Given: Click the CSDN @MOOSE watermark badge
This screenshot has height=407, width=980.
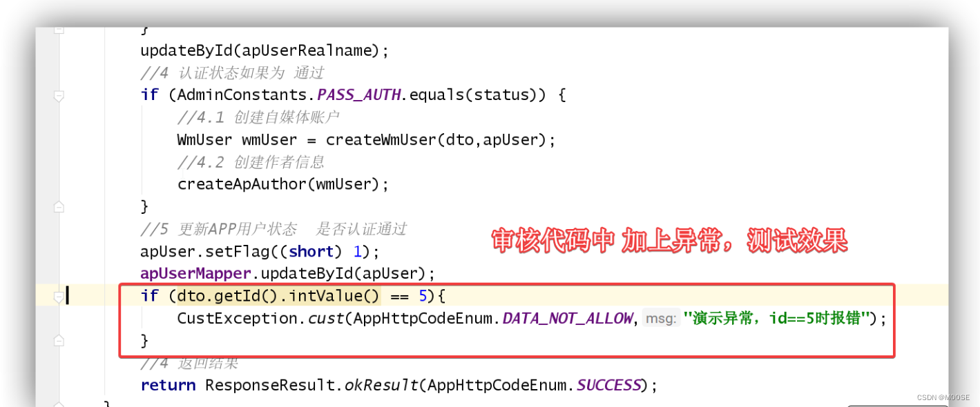Looking at the screenshot, I should coord(945,397).
